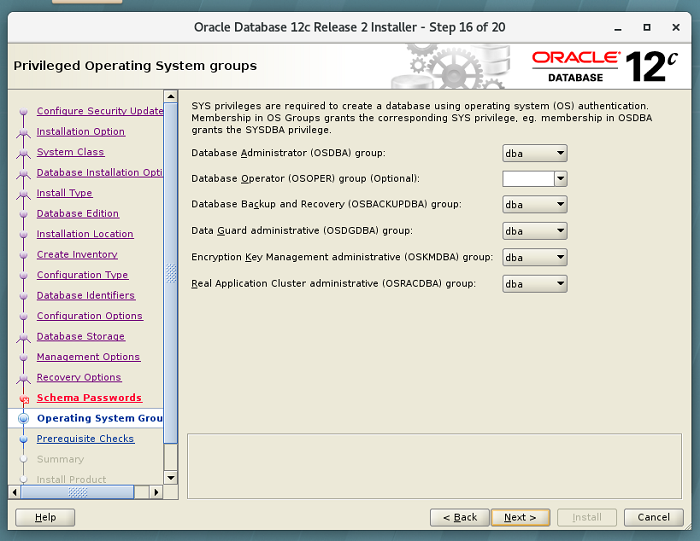The image size is (700, 541).
Task: Click the Prerequisite Checks step bullet icon
Action: click(24, 439)
